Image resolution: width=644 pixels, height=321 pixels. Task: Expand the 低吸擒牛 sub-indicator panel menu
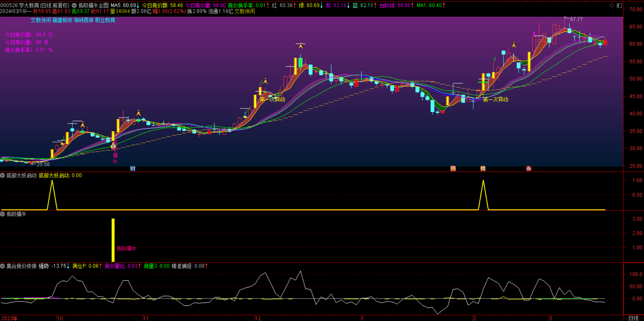tap(3, 214)
